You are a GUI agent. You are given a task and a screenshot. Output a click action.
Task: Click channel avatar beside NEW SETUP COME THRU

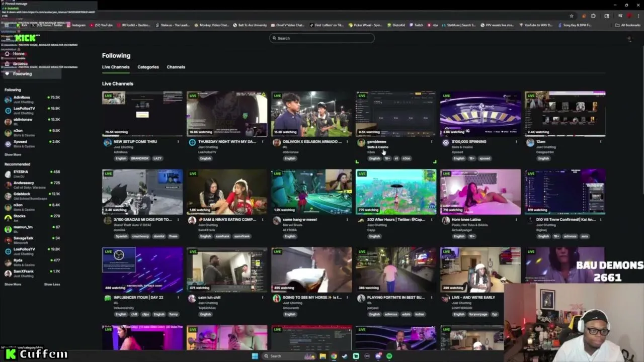(107, 143)
